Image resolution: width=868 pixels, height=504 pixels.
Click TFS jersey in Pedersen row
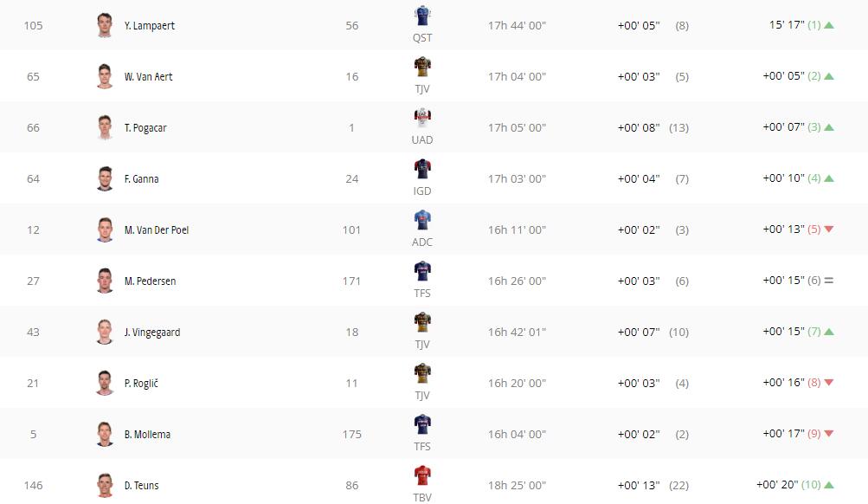coord(422,271)
